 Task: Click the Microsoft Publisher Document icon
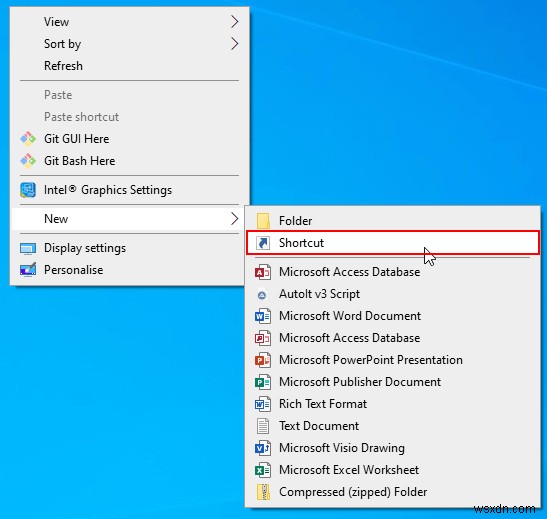263,382
